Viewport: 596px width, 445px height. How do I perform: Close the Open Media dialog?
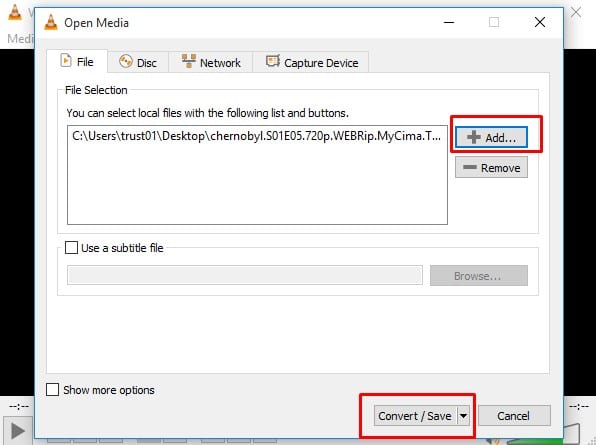coord(540,22)
